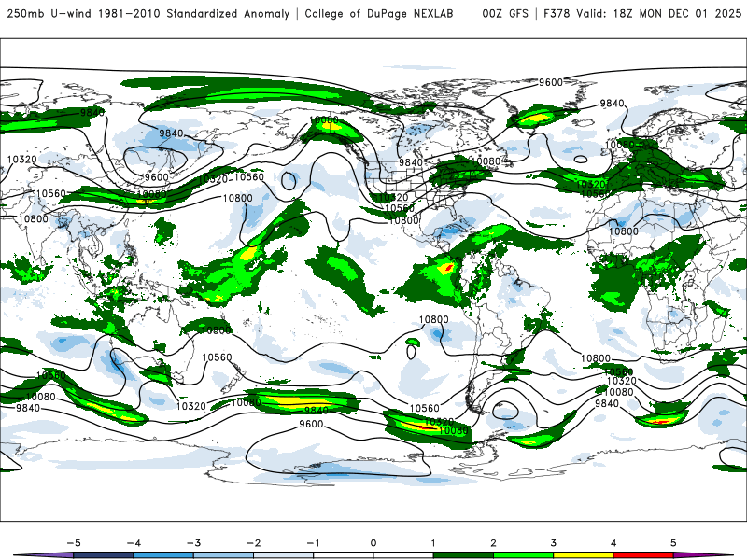Select the yellow 3 to 4 colorbar segment
Screen dimensions: 747x560
click(583, 555)
